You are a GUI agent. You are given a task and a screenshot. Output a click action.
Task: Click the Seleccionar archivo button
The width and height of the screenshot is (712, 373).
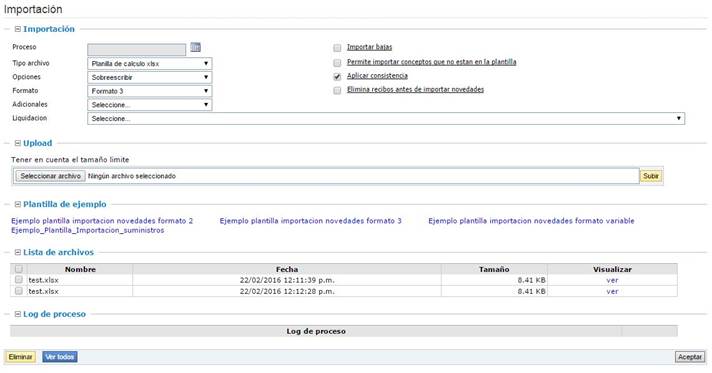tap(50, 176)
